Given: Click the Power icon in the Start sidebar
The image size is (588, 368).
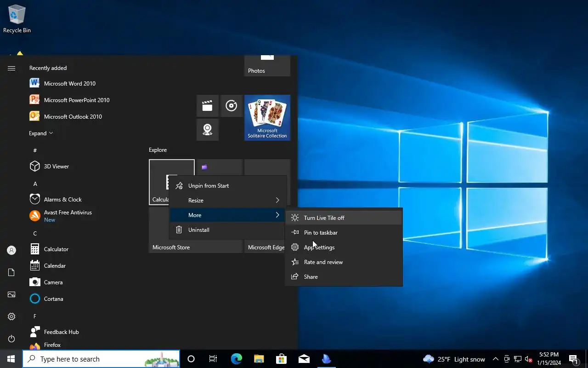Looking at the screenshot, I should [11, 339].
